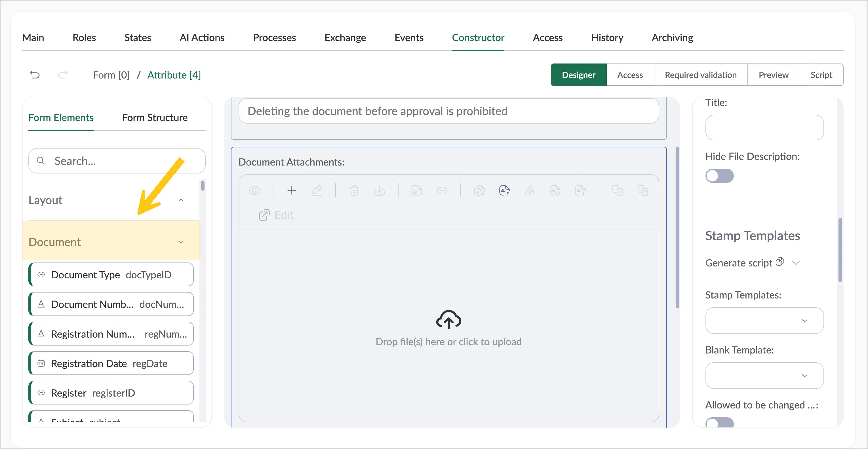This screenshot has height=449, width=868.
Task: Click the signature scribble icon
Action: point(530,191)
